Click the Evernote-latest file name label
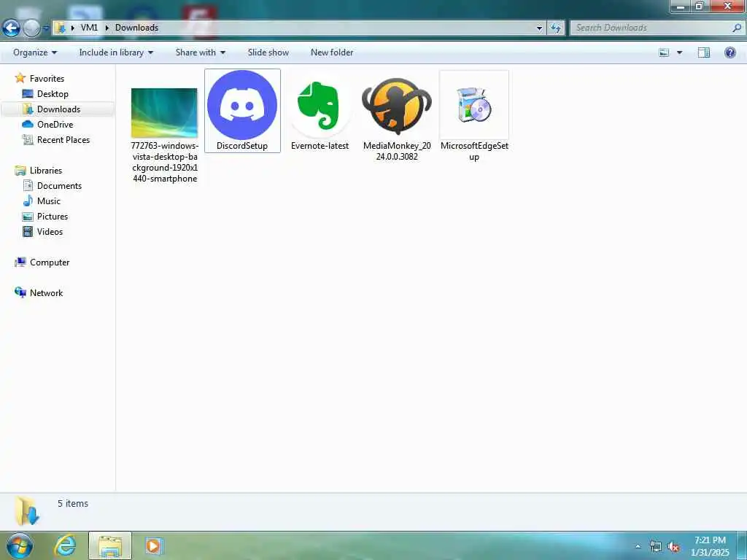The image size is (747, 560). [x=320, y=146]
